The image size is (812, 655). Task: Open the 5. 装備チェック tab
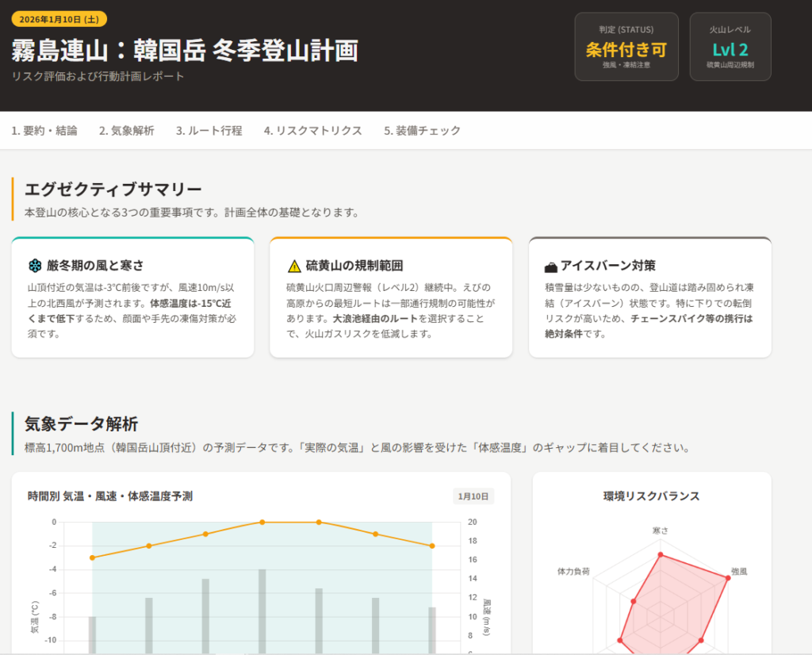pyautogui.click(x=422, y=131)
